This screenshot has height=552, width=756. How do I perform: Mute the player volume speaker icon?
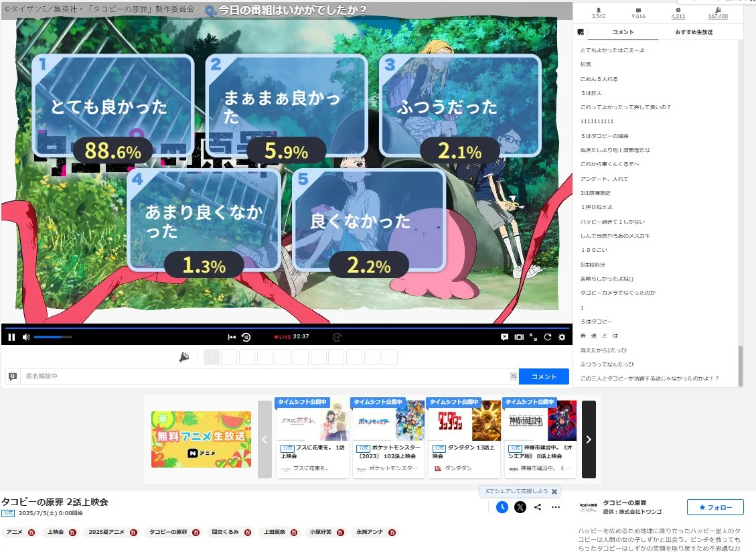(26, 337)
